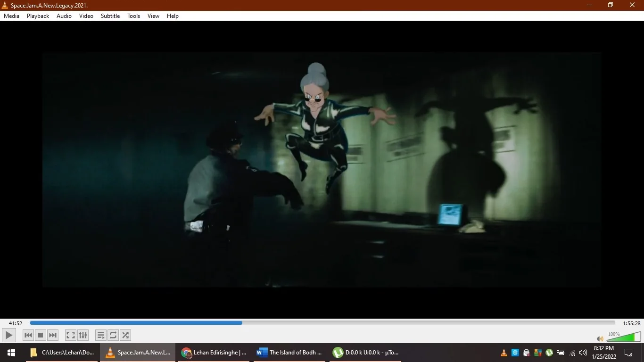The height and width of the screenshot is (362, 644).
Task: Open the Tools menu
Action: click(134, 16)
